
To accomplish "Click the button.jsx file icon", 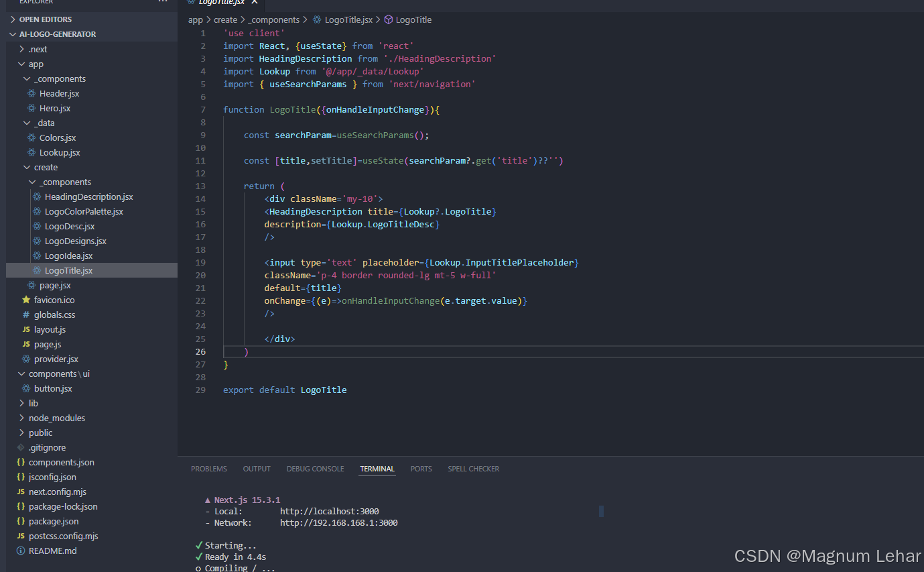I will pyautogui.click(x=26, y=388).
